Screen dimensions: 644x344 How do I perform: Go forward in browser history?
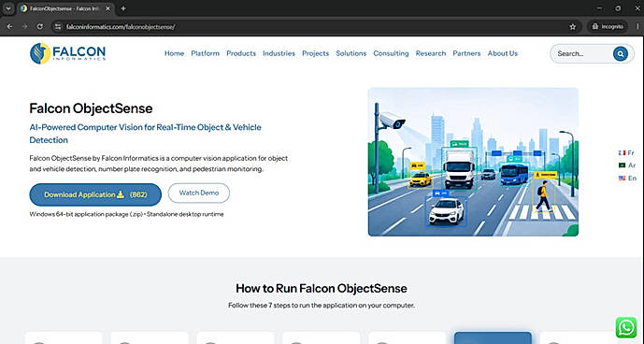click(25, 27)
